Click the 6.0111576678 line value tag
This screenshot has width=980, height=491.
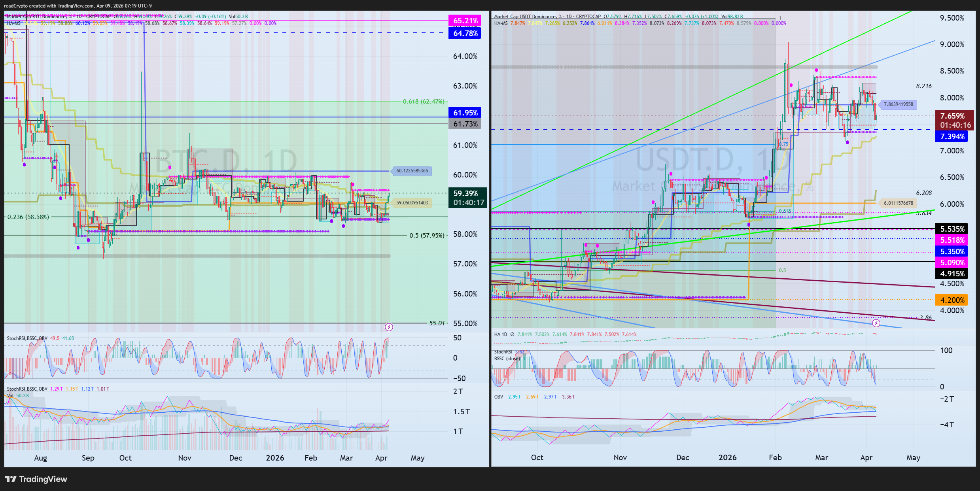tap(899, 203)
